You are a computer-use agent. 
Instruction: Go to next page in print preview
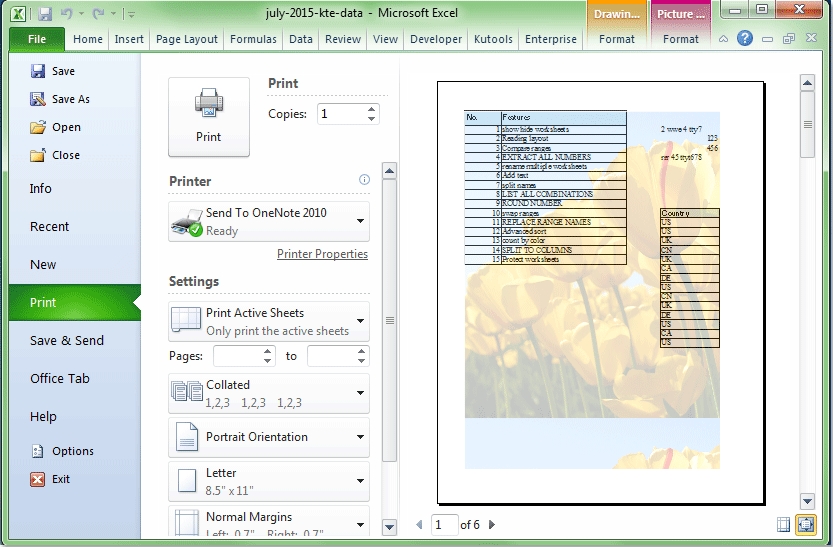[492, 525]
